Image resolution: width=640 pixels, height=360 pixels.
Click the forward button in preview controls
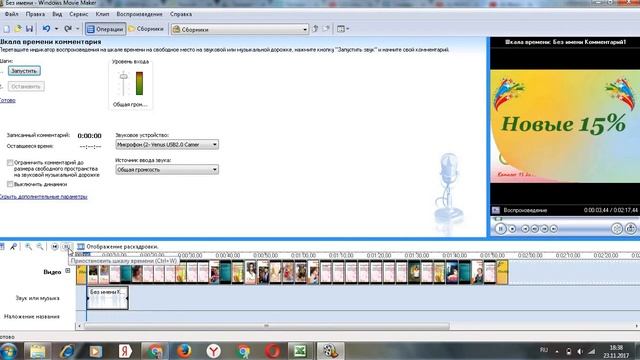pos(553,229)
